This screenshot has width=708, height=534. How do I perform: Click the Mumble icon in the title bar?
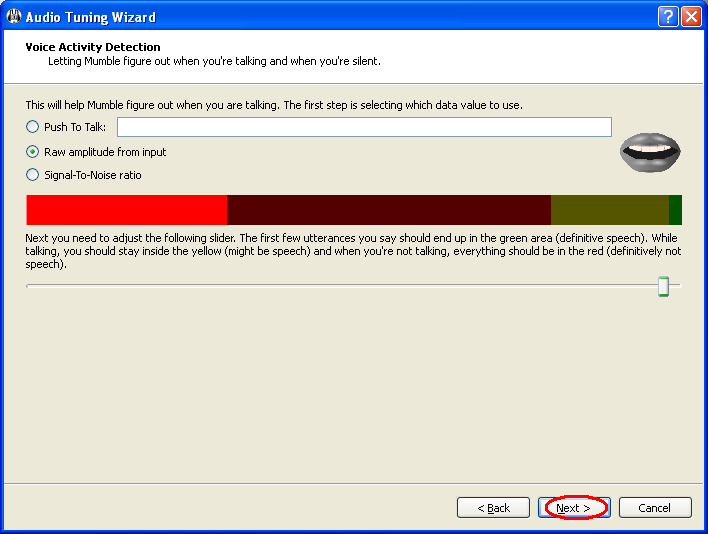click(x=14, y=17)
